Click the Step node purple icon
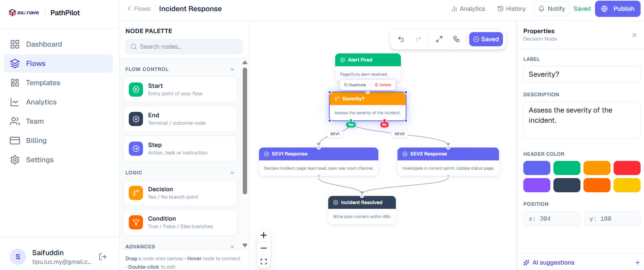Image resolution: width=644 pixels, height=270 pixels. tap(136, 149)
